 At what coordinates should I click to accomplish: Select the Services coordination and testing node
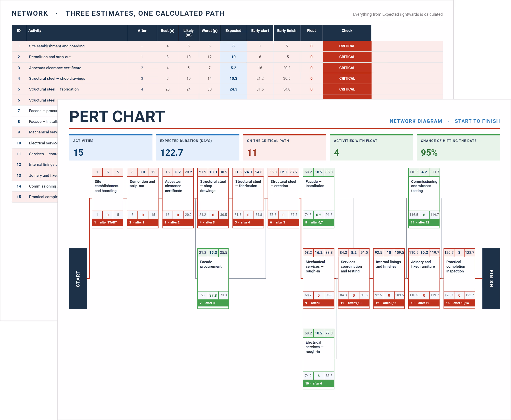(354, 279)
